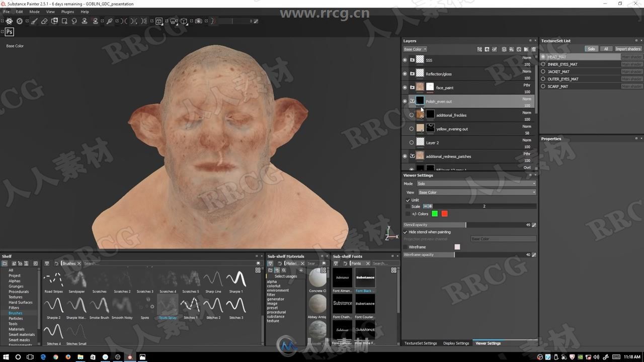Image resolution: width=644 pixels, height=362 pixels.
Task: Select the Smudge tool
Action: point(74,21)
